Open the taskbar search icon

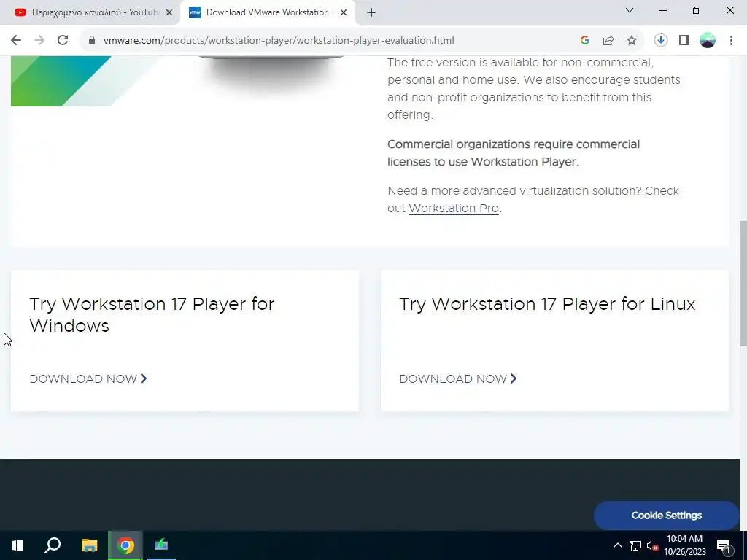53,545
